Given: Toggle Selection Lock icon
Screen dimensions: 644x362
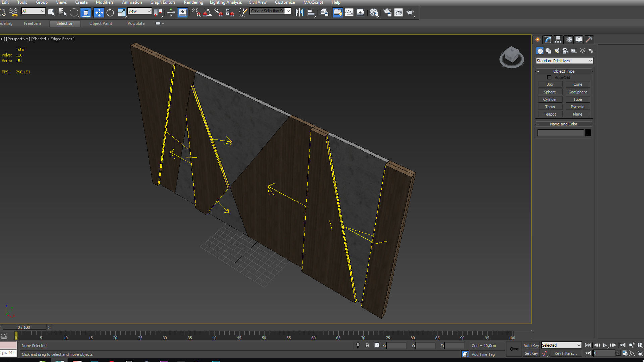Looking at the screenshot, I should tap(367, 345).
